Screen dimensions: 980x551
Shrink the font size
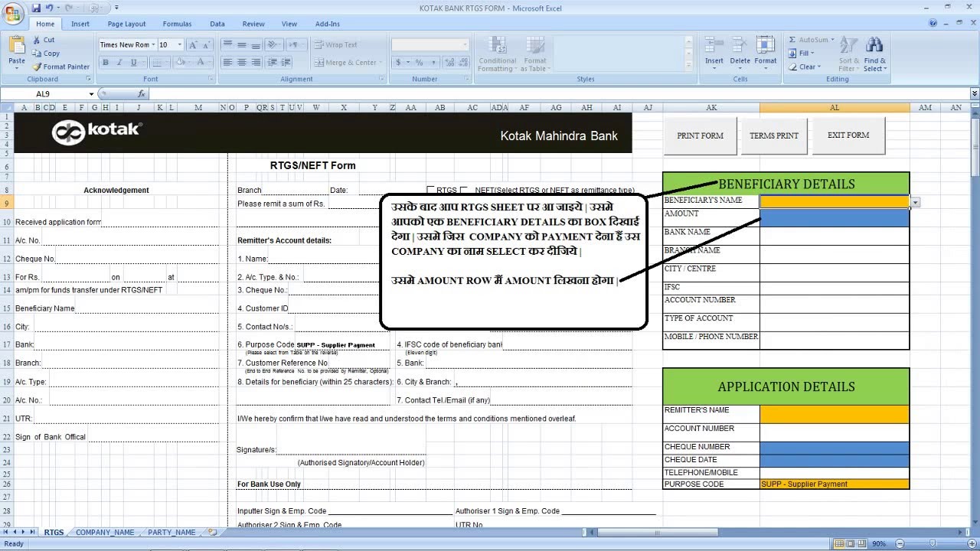pyautogui.click(x=205, y=45)
